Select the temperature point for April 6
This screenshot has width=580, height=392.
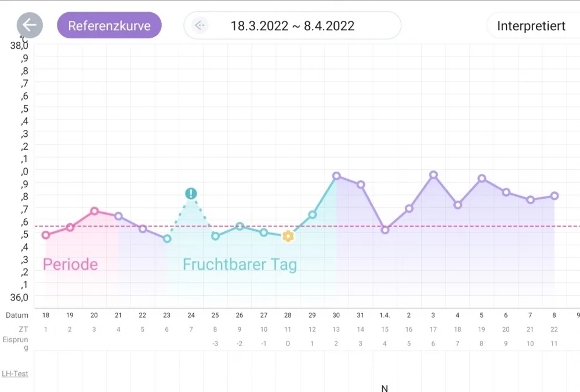[506, 192]
